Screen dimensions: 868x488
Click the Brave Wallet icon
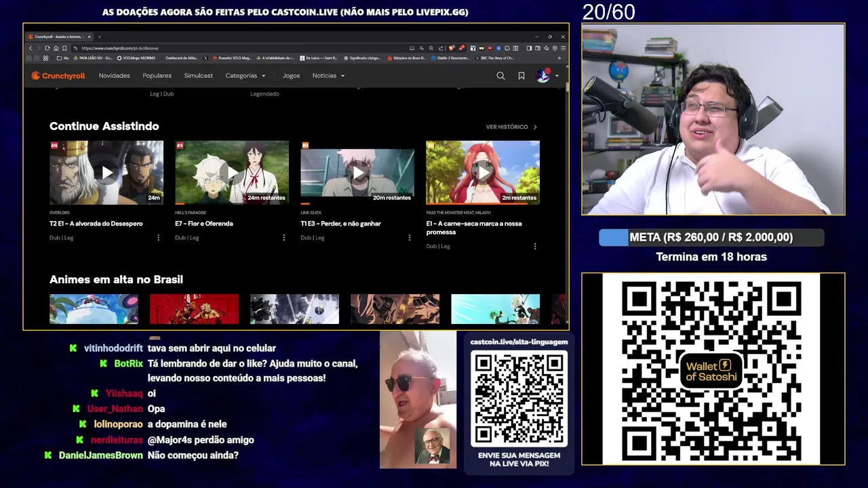pyautogui.click(x=538, y=48)
